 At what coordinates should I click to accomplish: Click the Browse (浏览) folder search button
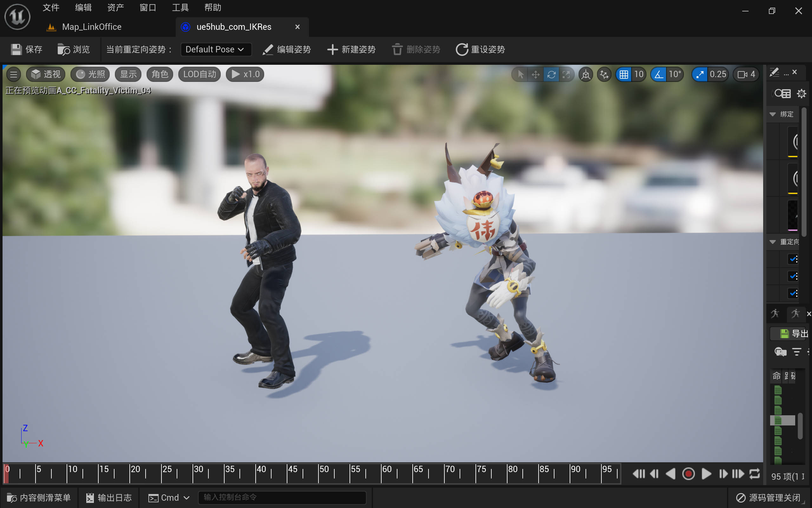pos(74,50)
